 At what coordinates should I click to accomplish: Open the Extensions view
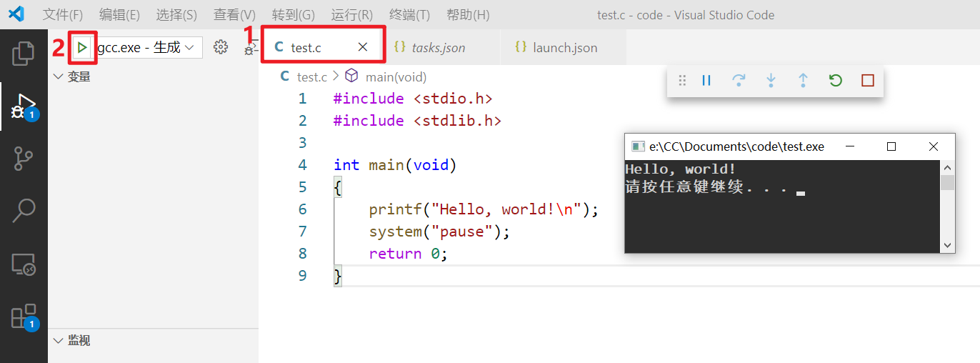point(24,317)
